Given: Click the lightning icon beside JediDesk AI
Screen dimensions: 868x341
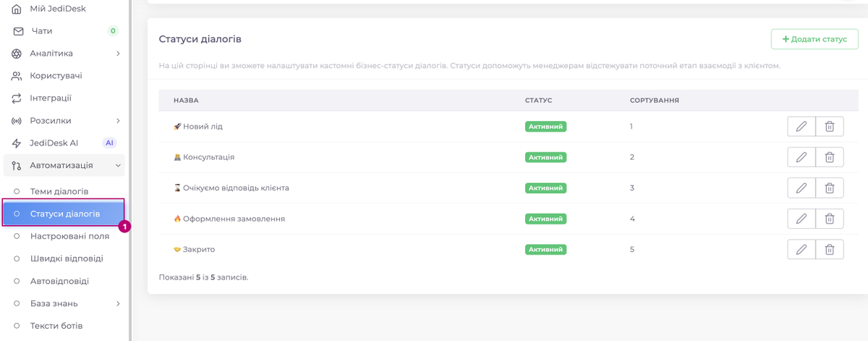Looking at the screenshot, I should [x=17, y=143].
